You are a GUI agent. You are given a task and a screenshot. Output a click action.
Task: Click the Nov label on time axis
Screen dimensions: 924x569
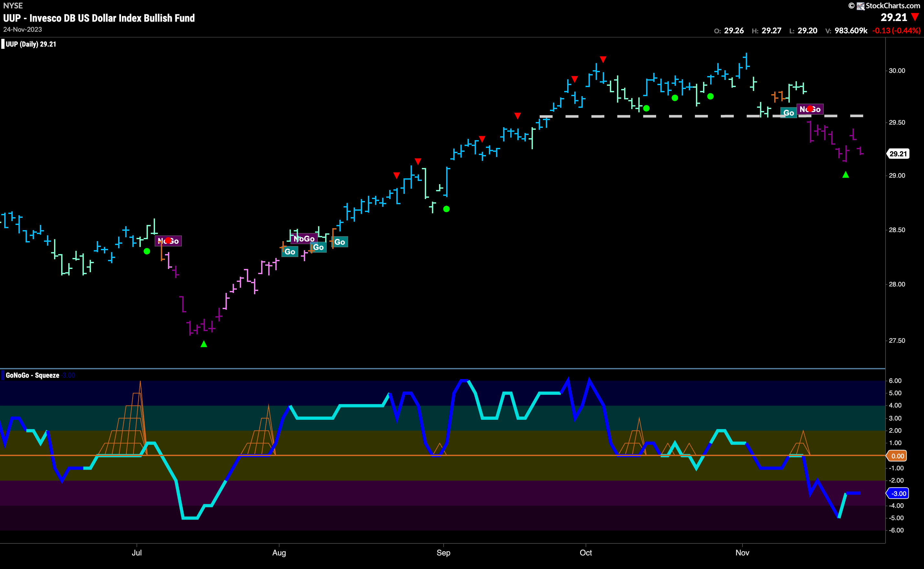point(742,552)
